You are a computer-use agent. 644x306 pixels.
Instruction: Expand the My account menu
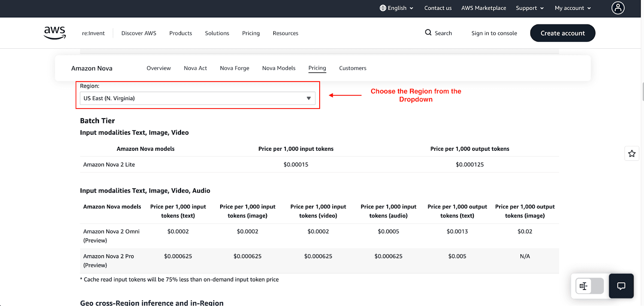click(573, 8)
